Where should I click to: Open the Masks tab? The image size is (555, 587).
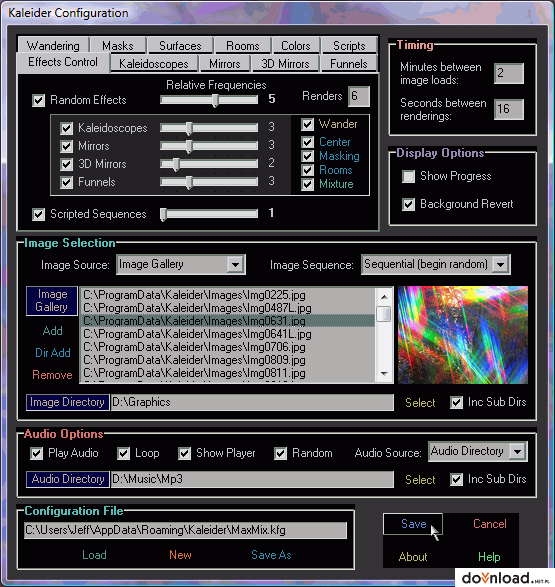pyautogui.click(x=118, y=45)
